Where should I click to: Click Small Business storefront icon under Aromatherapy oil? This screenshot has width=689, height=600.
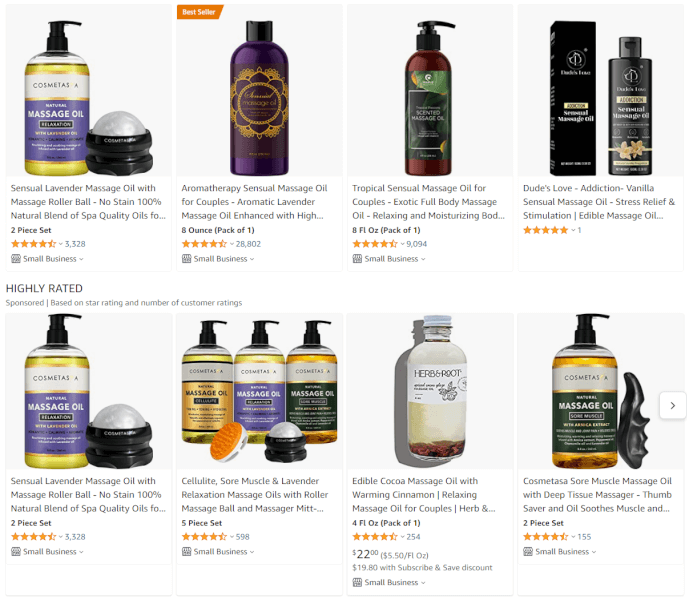[186, 259]
